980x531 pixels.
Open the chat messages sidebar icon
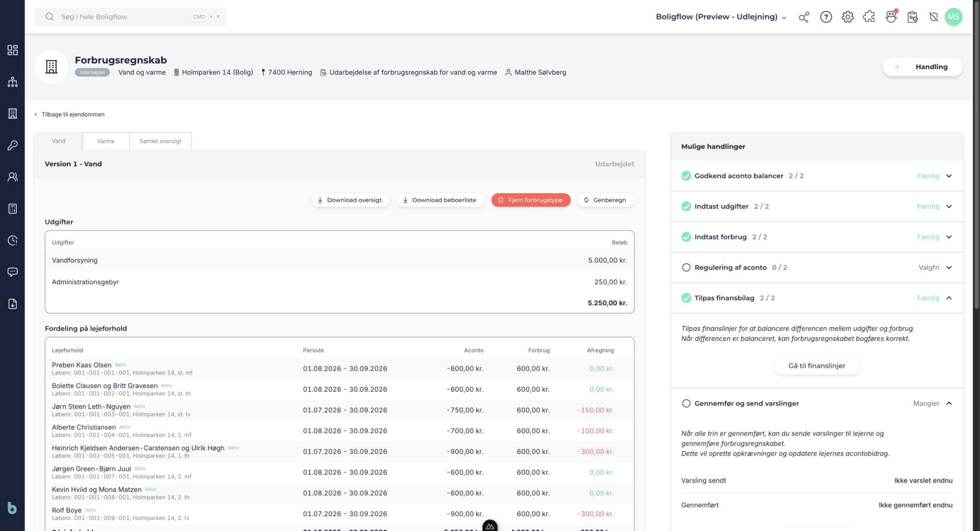click(12, 272)
